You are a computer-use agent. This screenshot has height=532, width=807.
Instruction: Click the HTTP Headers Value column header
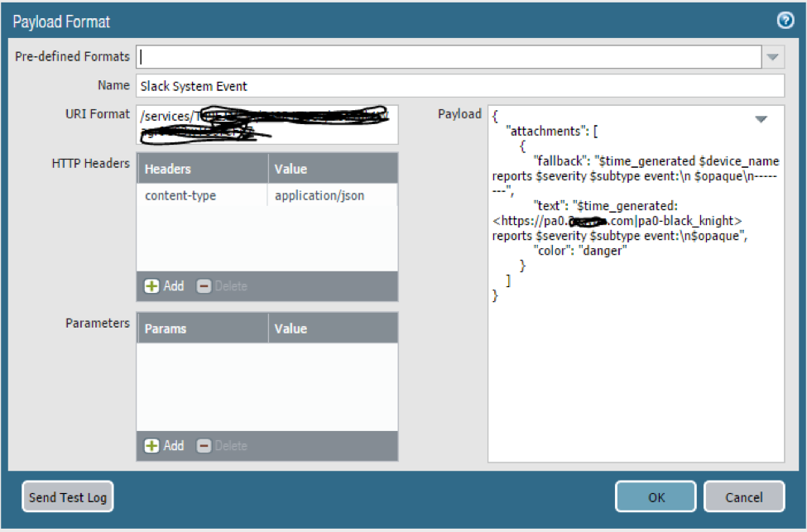[333, 169]
